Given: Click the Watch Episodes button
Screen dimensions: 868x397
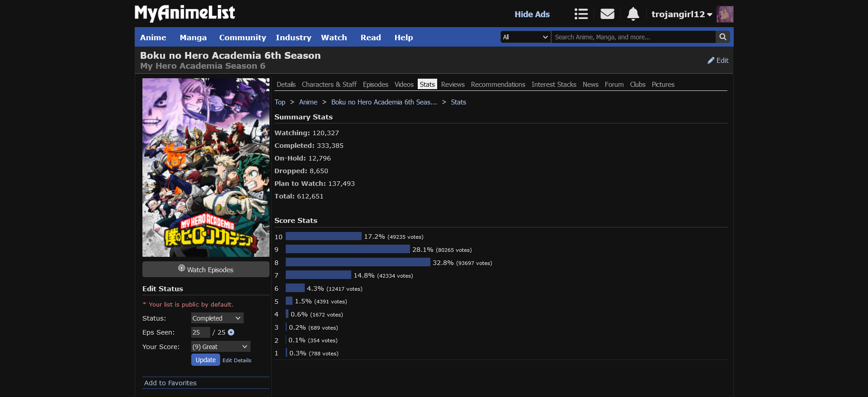Looking at the screenshot, I should click(206, 269).
